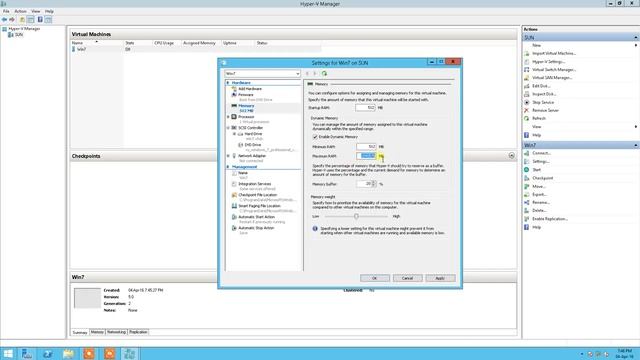Switch to the Networking tab in Win7 details
The image size is (640, 360).
[x=116, y=332]
